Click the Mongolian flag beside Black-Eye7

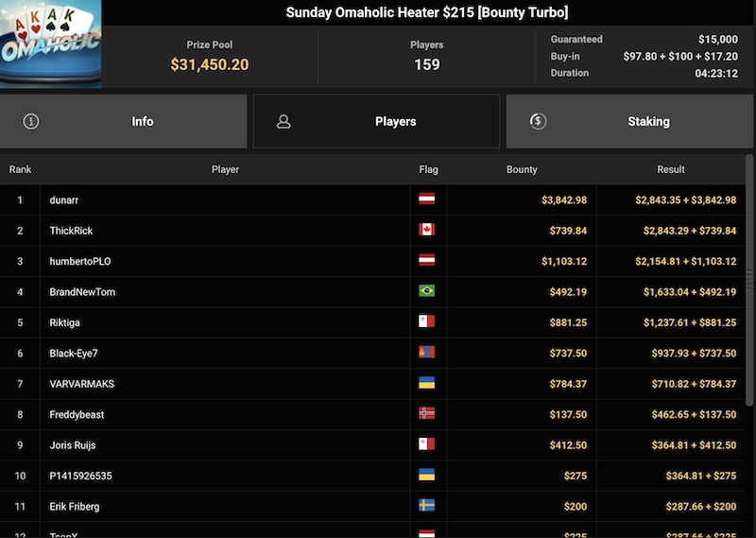427,354
